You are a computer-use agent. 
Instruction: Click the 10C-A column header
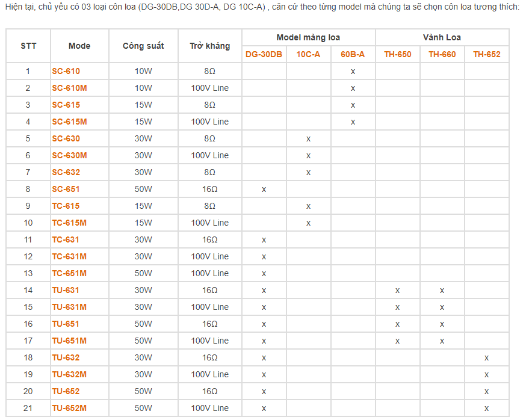(x=308, y=54)
